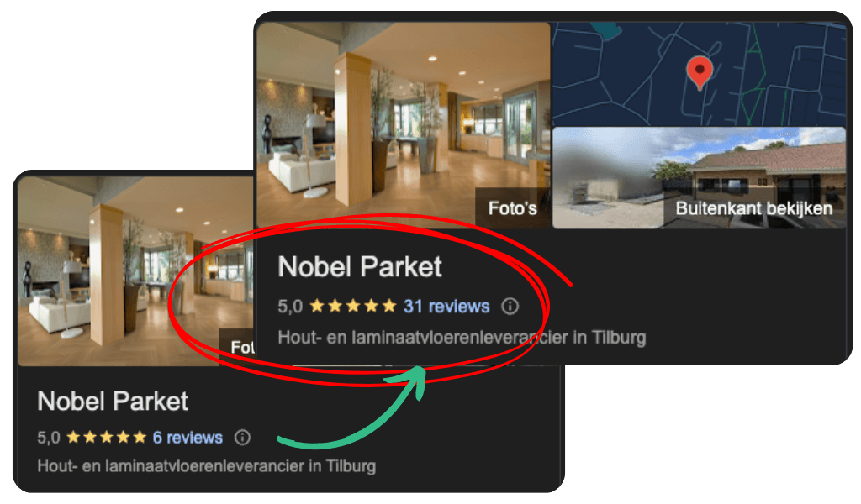Click the category text on back card
861x504 pixels.
[x=207, y=466]
